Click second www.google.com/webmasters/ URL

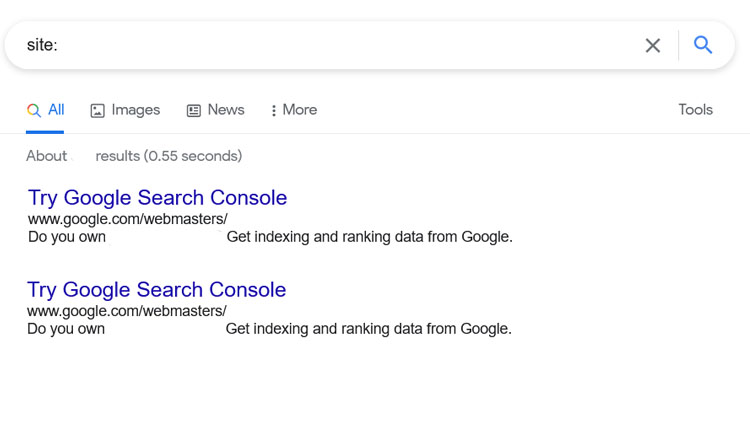click(127, 311)
